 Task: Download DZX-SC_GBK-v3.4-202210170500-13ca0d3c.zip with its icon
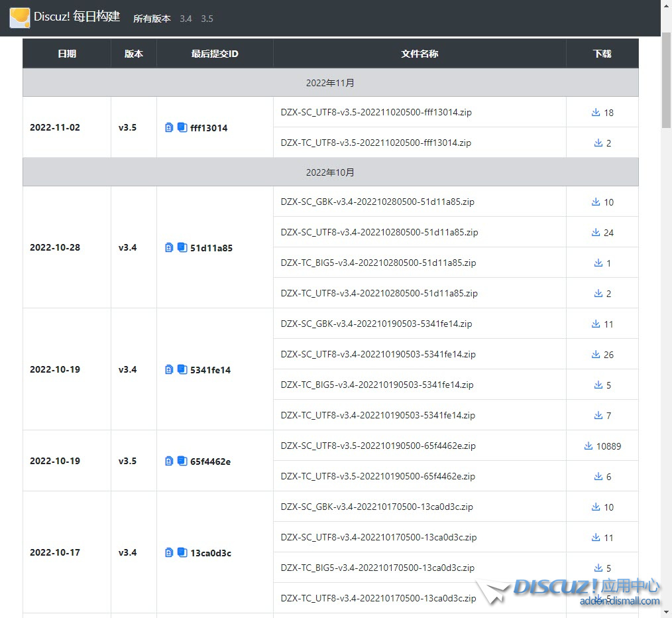(x=595, y=507)
